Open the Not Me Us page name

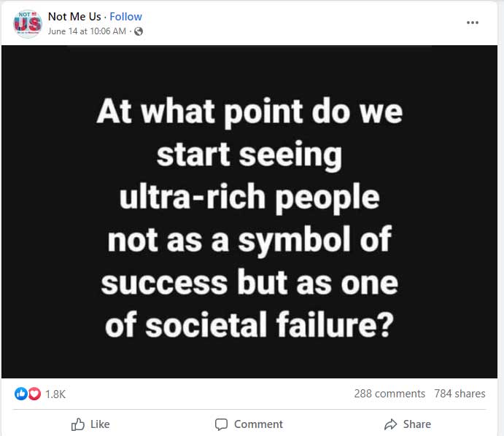(x=74, y=17)
